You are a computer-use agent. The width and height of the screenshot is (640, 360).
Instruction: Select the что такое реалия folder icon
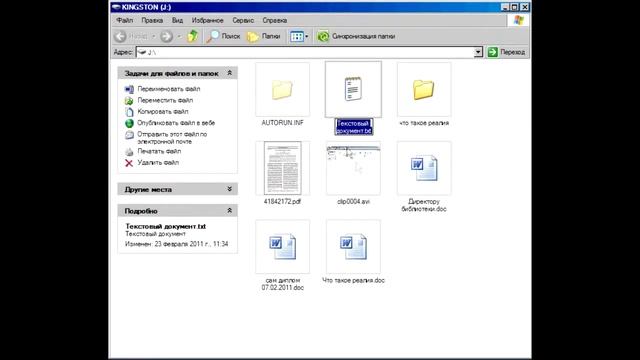tap(424, 89)
